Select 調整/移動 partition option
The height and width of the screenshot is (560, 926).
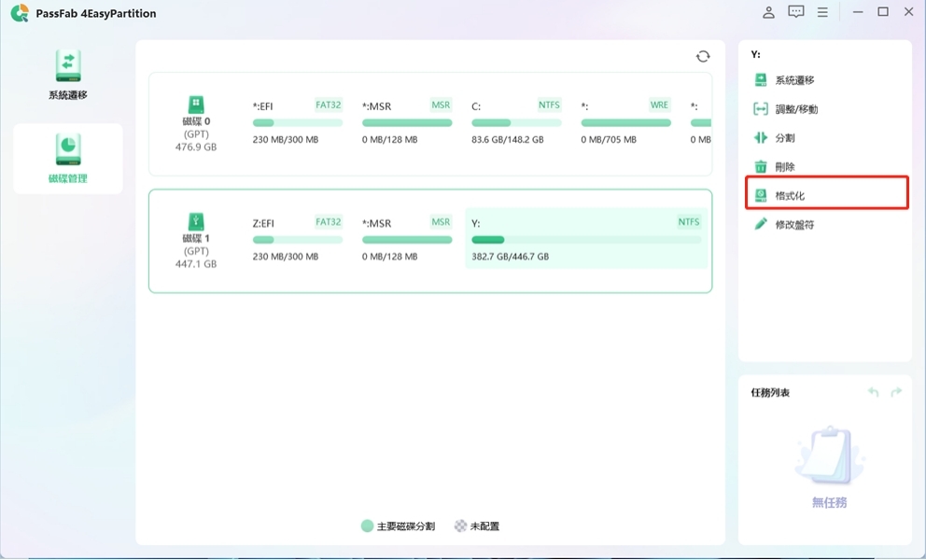point(795,109)
